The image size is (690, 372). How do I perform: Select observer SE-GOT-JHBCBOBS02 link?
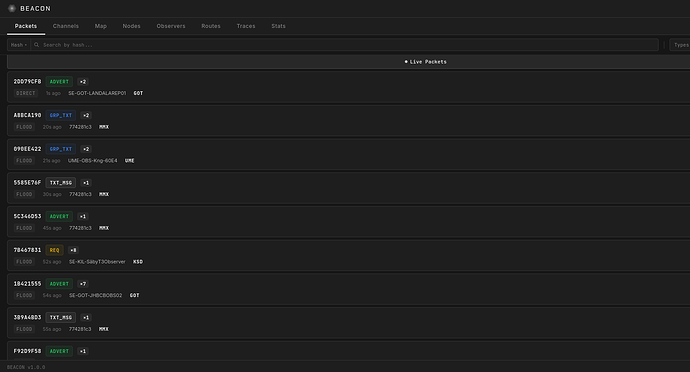tap(95, 295)
